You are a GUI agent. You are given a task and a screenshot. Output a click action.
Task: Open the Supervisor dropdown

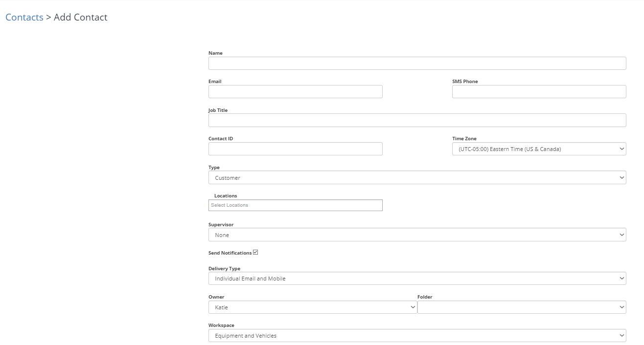(417, 235)
